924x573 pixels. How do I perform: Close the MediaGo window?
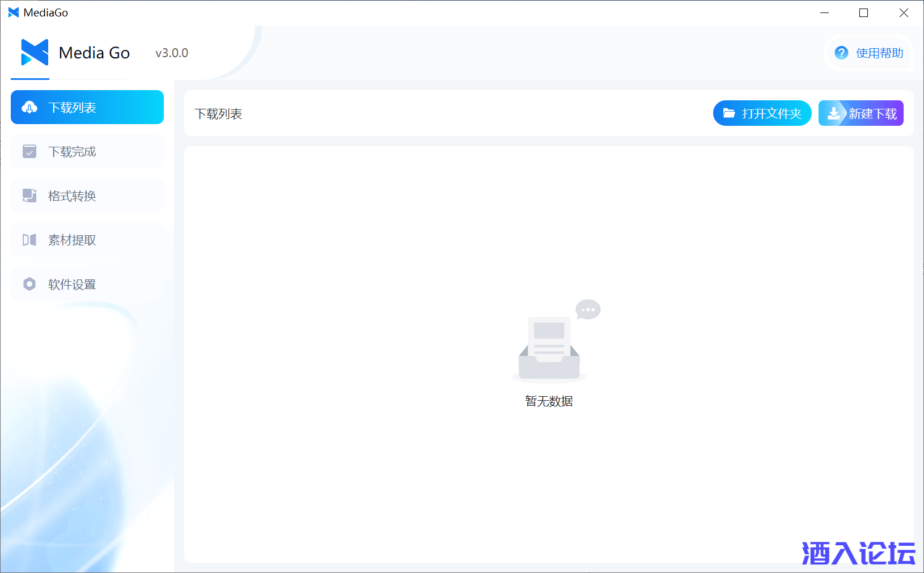coord(904,12)
